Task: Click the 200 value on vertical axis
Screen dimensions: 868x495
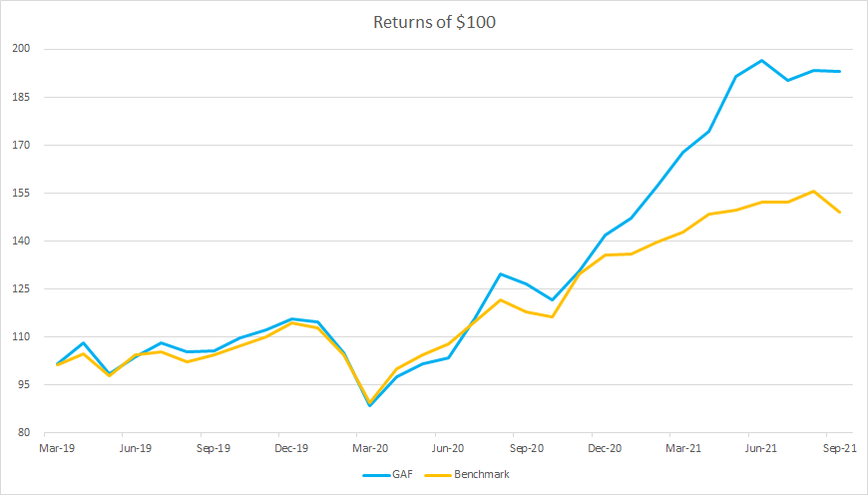Action: pos(22,49)
